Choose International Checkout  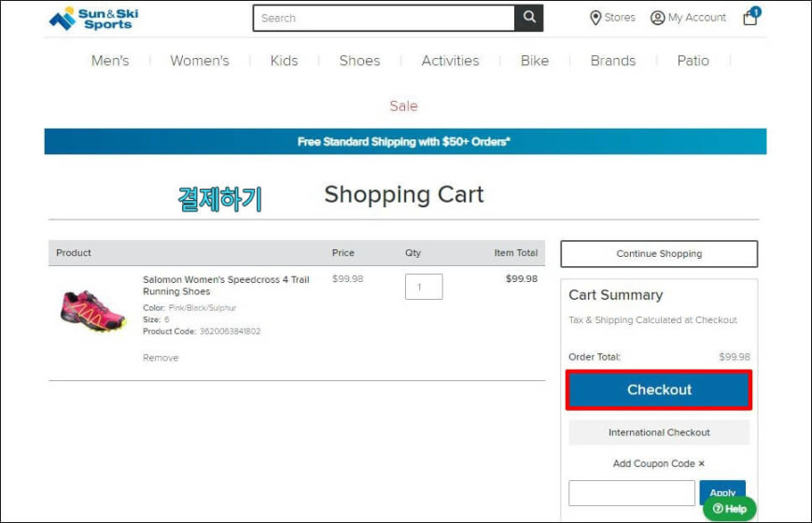(659, 432)
